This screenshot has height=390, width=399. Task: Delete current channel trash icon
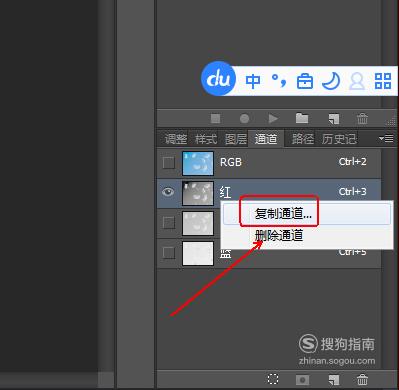pos(362,379)
